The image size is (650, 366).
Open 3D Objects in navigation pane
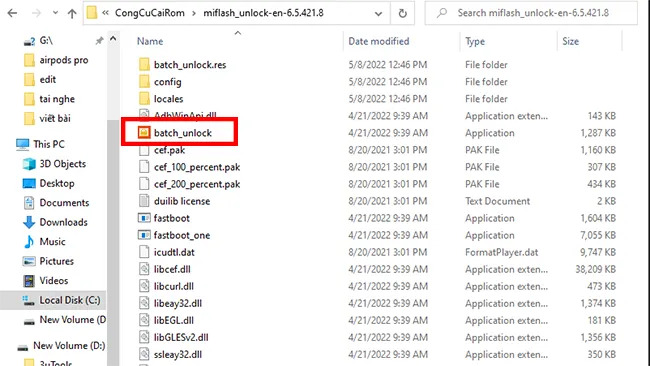(63, 164)
